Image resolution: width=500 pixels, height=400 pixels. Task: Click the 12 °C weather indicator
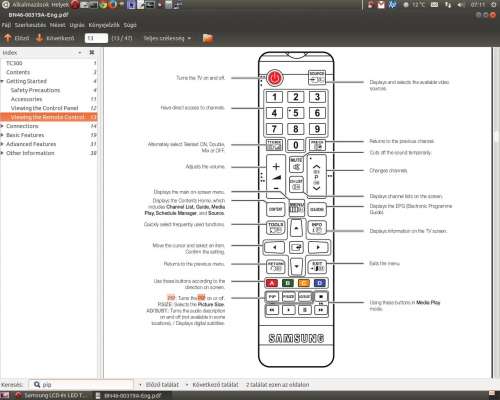click(415, 5)
